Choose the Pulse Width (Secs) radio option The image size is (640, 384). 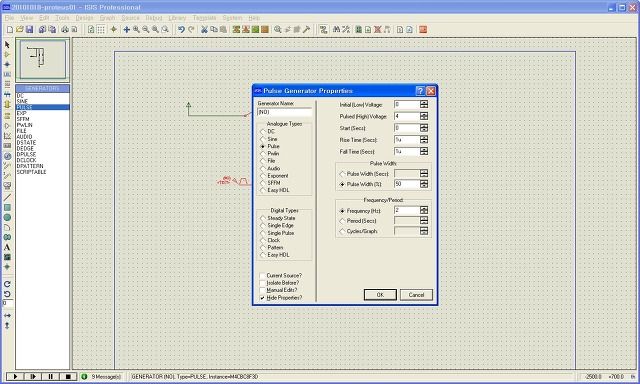coord(342,174)
